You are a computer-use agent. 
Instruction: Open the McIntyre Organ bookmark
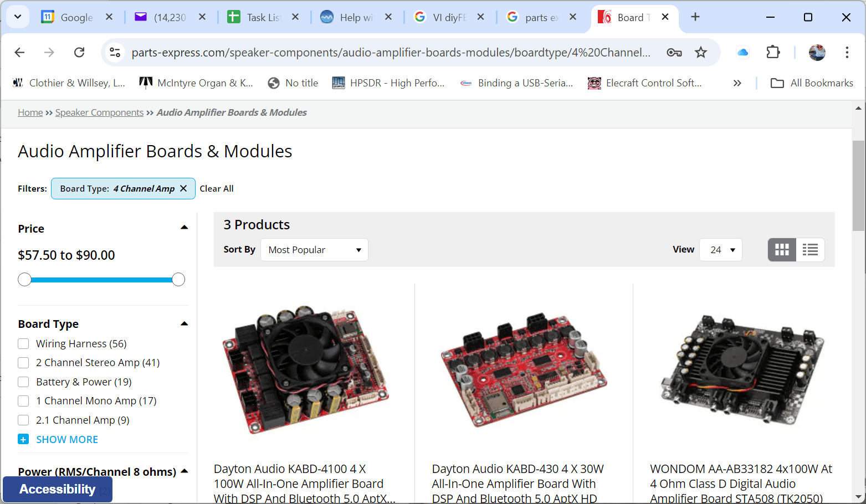click(196, 83)
